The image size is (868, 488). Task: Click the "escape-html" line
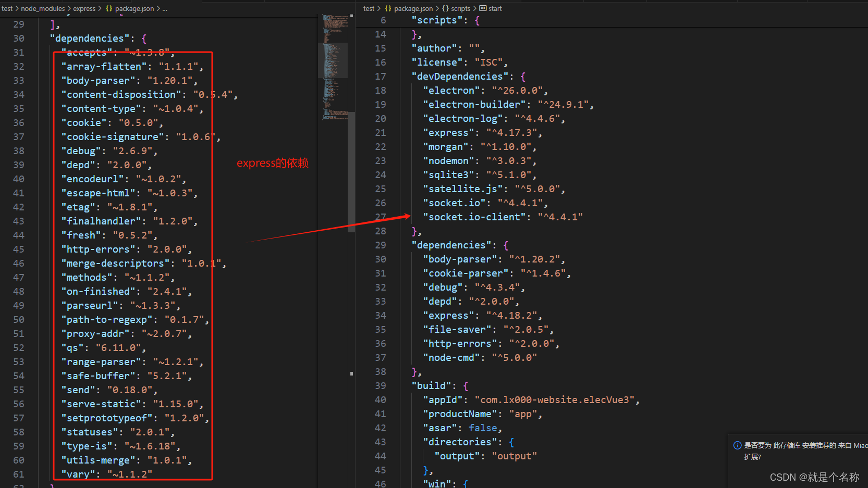click(130, 193)
